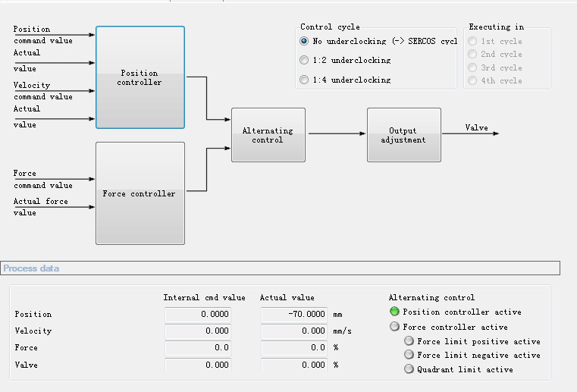Click Force limit positive active indicator

(x=409, y=341)
